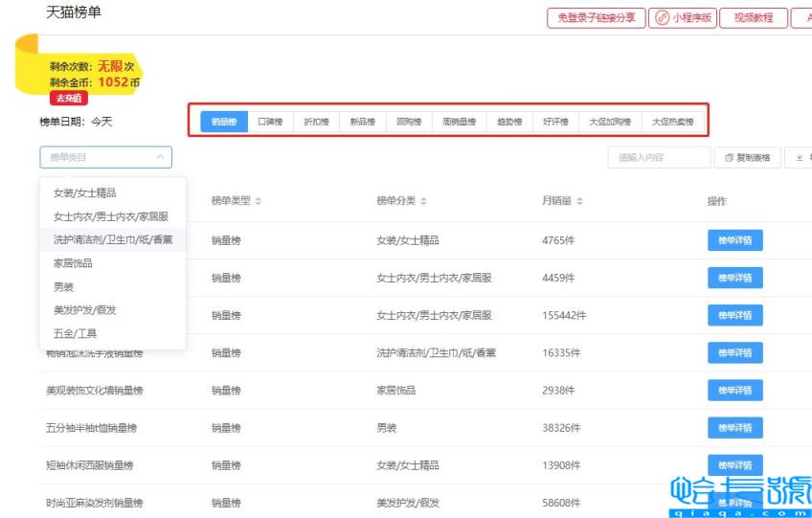Click 时尚亚麻染发剂销量榜 list name
The image size is (812, 518).
pyautogui.click(x=94, y=503)
